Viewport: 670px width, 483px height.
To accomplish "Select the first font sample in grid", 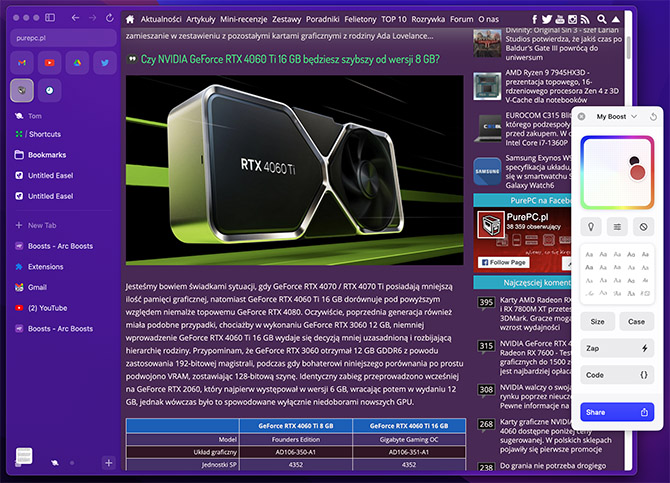I will (589, 254).
